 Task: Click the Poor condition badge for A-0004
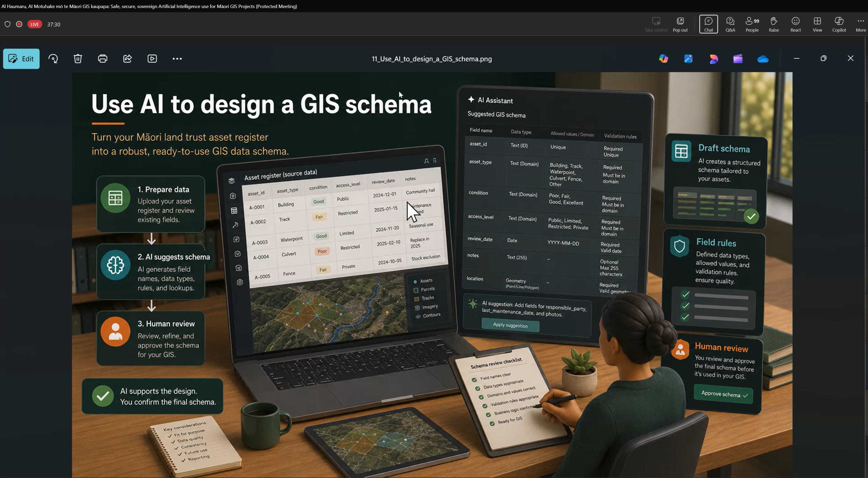(x=322, y=252)
